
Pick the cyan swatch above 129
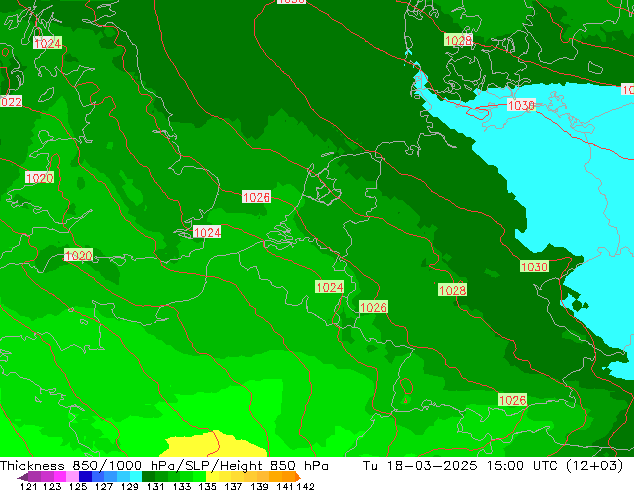(136, 477)
